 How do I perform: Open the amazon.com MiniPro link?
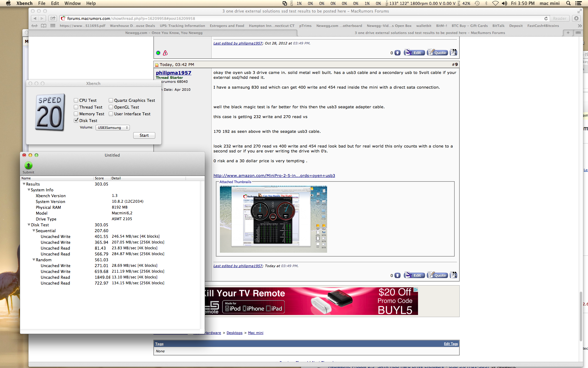pyautogui.click(x=274, y=176)
